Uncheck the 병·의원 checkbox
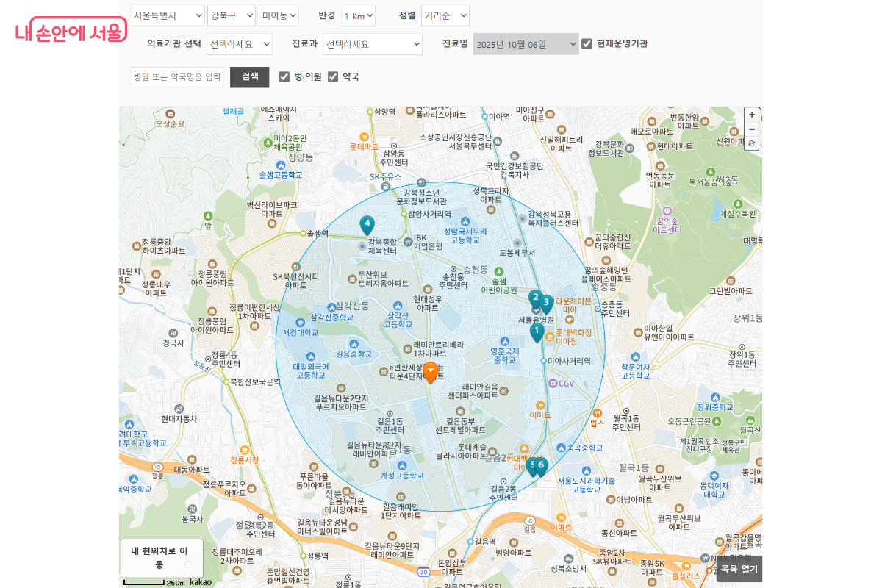The width and height of the screenshot is (882, 588). pyautogui.click(x=284, y=76)
